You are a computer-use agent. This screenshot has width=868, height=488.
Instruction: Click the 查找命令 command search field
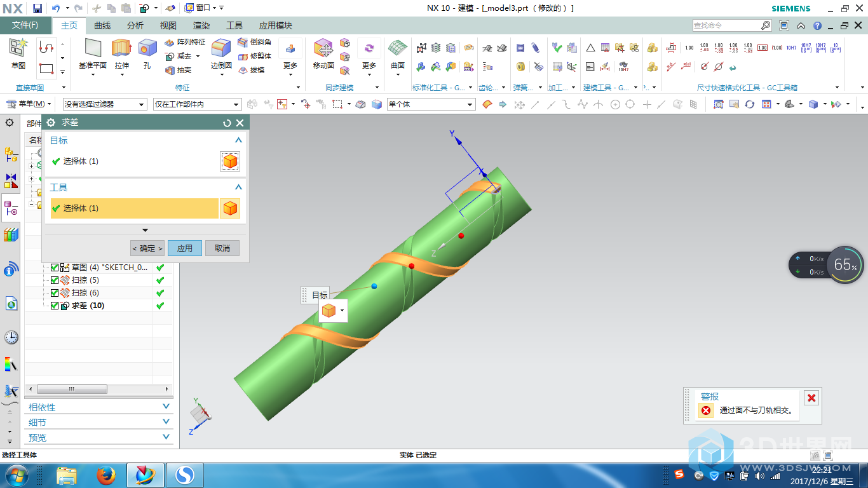point(726,25)
